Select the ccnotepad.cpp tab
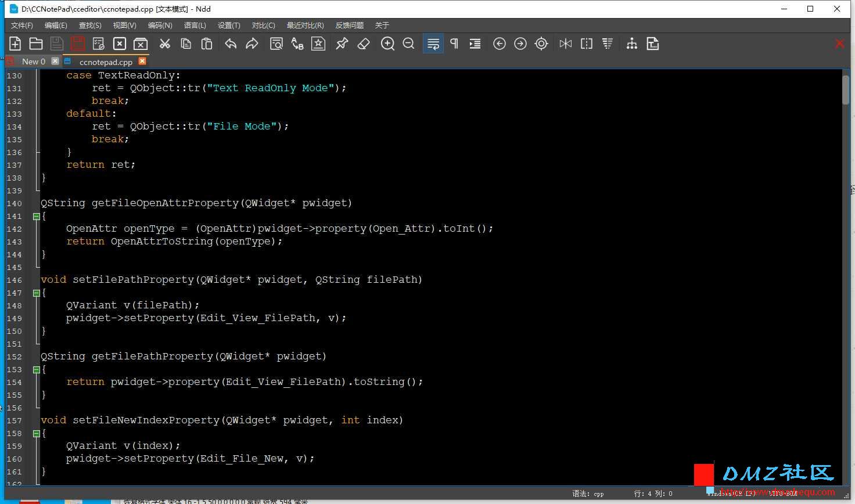The height and width of the screenshot is (504, 855). point(106,62)
